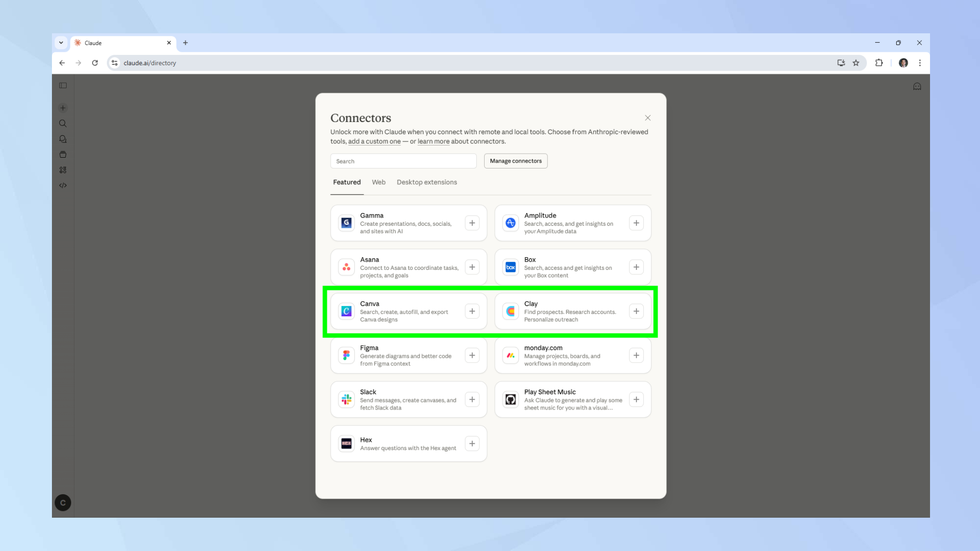Screen dimensions: 980x551
Task: Add the Clay connector with its plus toggle
Action: 636,311
